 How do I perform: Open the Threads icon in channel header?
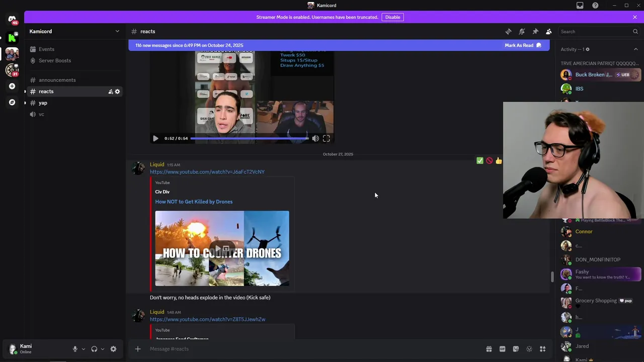click(509, 31)
